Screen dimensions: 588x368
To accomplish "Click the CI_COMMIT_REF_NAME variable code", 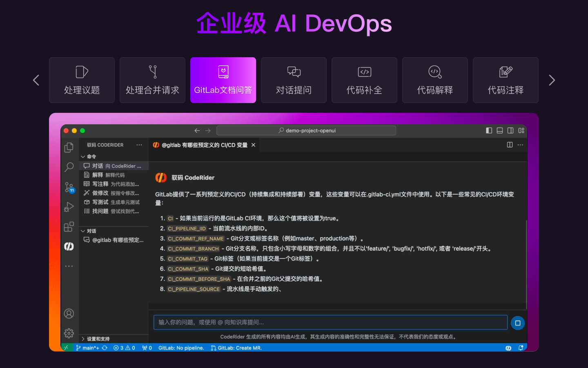I will tap(196, 239).
